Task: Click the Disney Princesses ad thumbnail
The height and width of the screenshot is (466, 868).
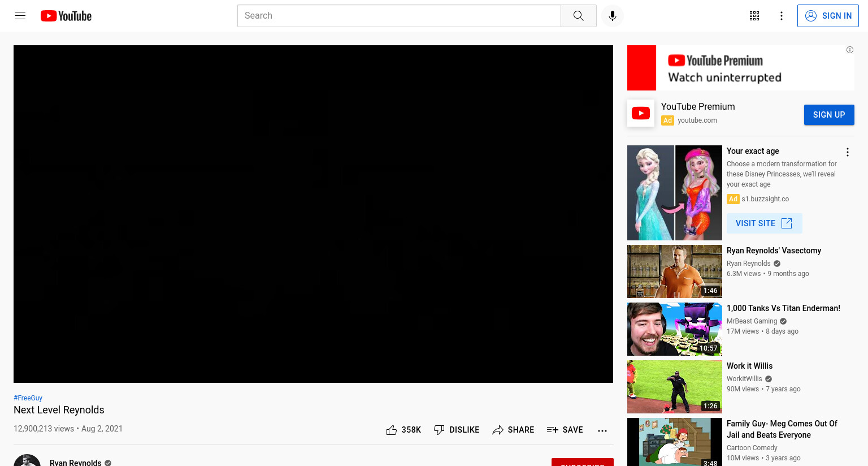Action: [x=675, y=193]
